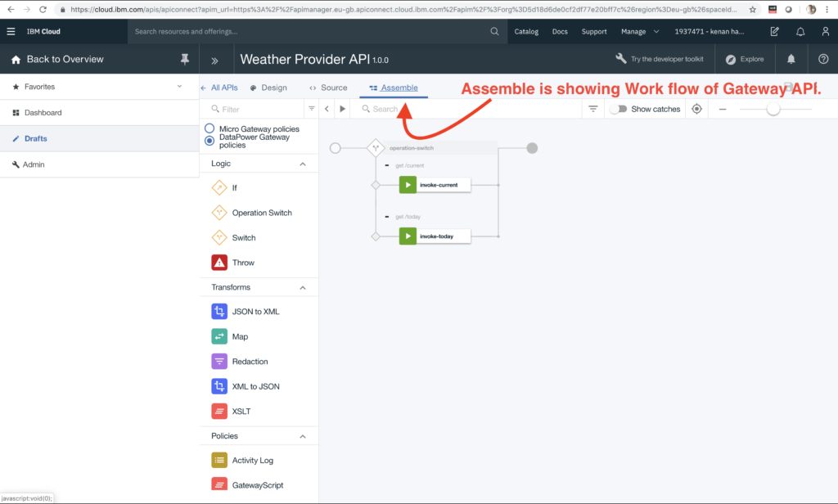Select the GatewayScript policy icon
This screenshot has height=504, width=838.
219,484
